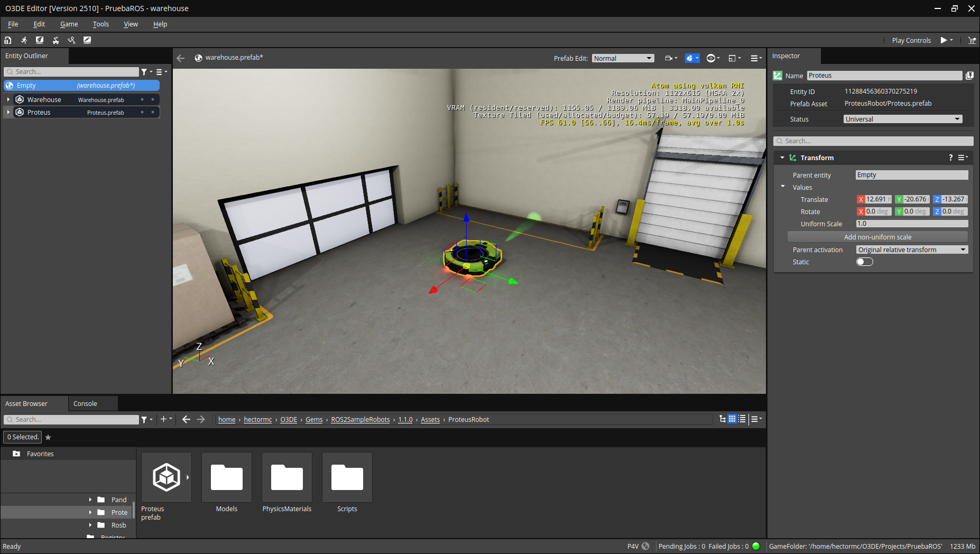980x554 pixels.
Task: Click the blue debug bug icon in viewport
Action: [691, 58]
